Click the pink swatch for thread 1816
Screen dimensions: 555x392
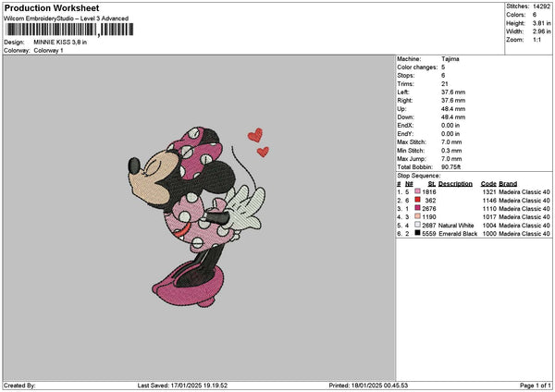[418, 191]
